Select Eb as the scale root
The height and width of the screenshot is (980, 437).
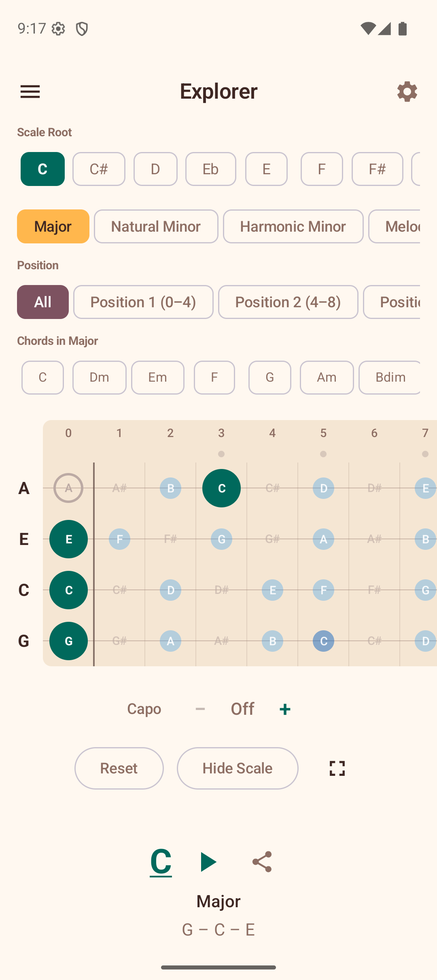click(210, 169)
